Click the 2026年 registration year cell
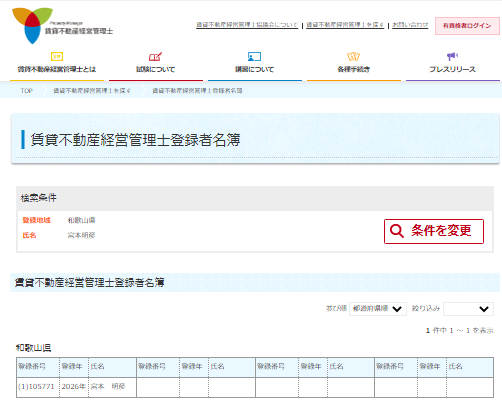502x405 pixels. pos(74,387)
